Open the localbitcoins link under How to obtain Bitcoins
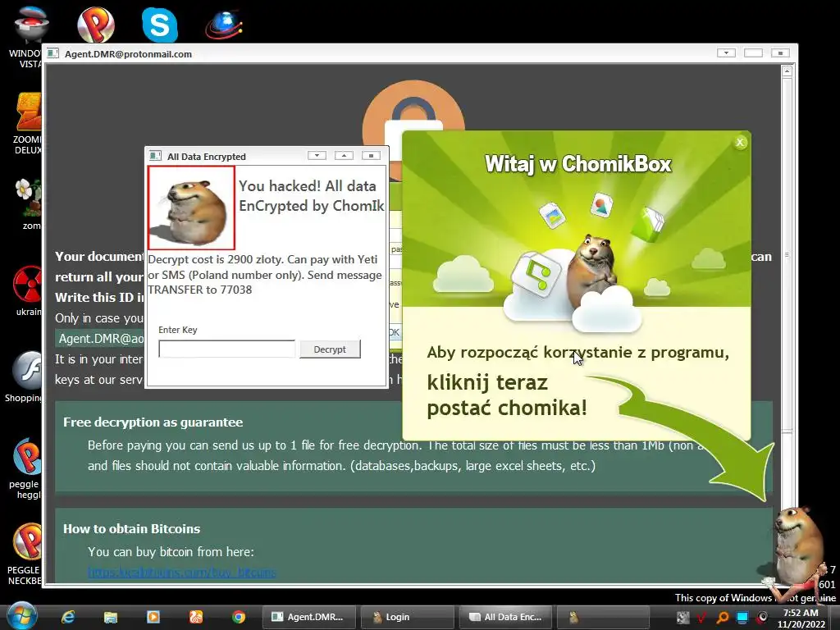840x630 pixels. pos(182,572)
